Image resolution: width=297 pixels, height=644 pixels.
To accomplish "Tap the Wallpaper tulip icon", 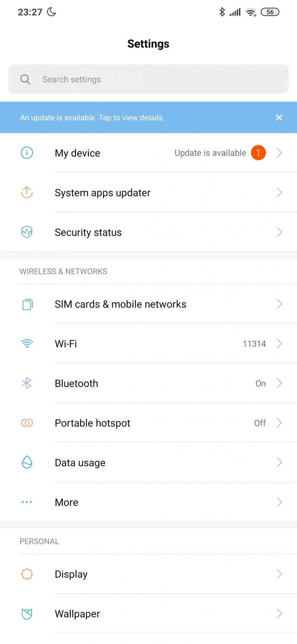I will pyautogui.click(x=27, y=614).
